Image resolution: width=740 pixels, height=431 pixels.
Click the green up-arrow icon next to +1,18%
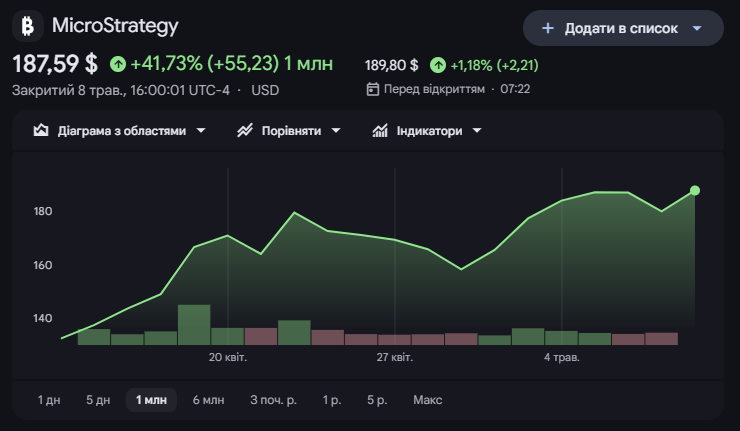[438, 65]
